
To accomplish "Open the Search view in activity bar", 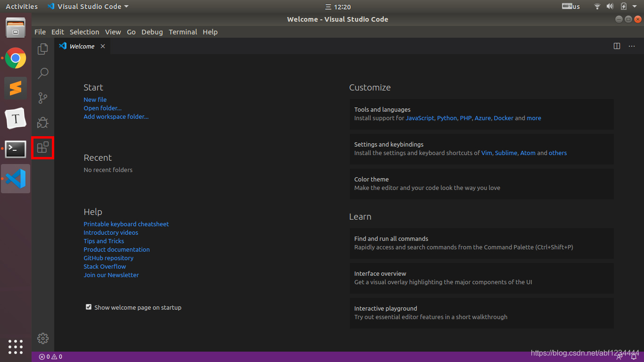I will tap(43, 73).
